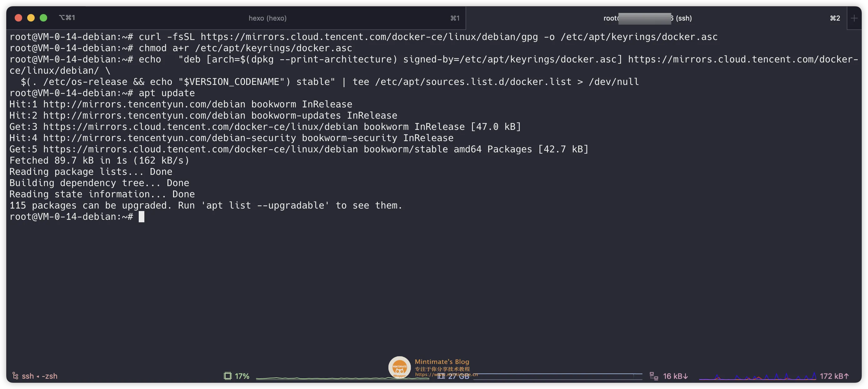The image size is (868, 389).
Task: Click the CPU chip icon in status bar
Action: [228, 376]
